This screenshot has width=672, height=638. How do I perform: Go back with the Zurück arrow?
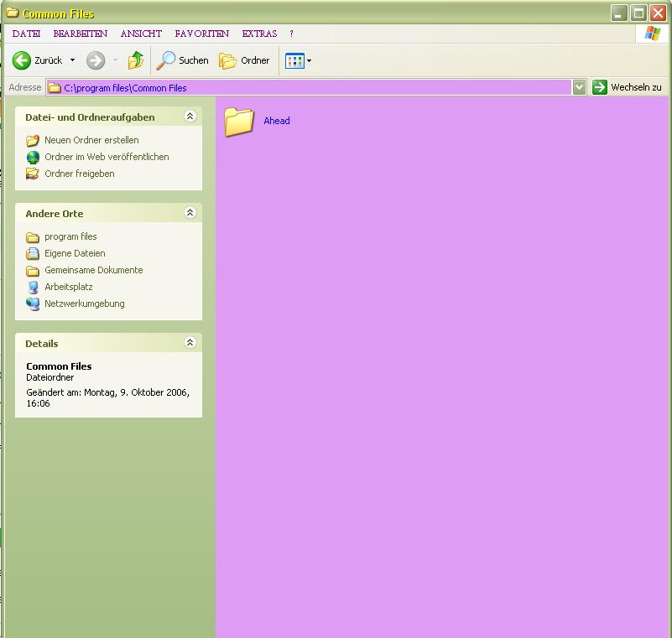pyautogui.click(x=22, y=60)
